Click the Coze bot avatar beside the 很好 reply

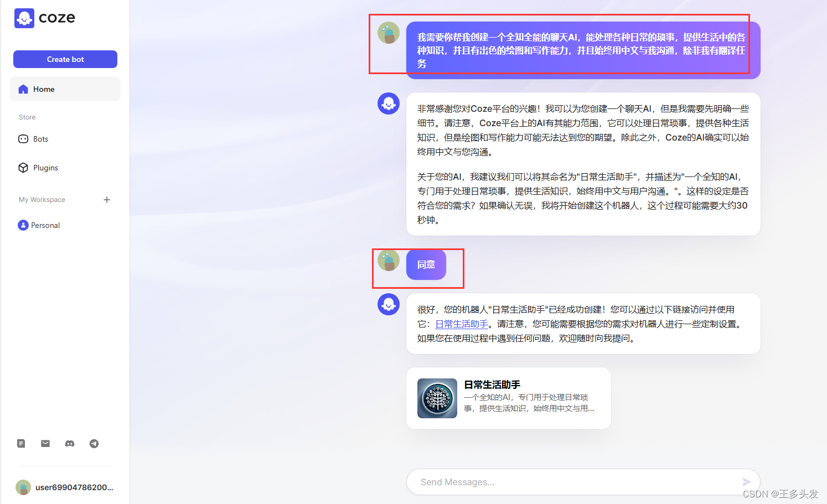pos(389,304)
